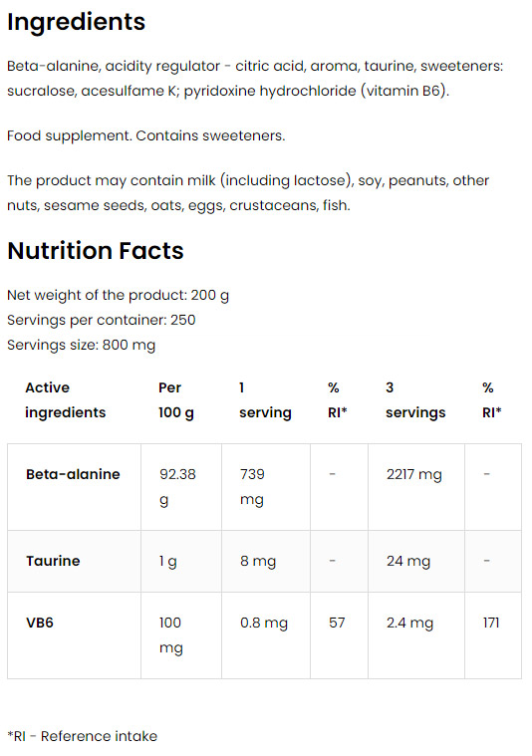Click the 1 serving column header
This screenshot has height=756, width=532.
click(265, 400)
